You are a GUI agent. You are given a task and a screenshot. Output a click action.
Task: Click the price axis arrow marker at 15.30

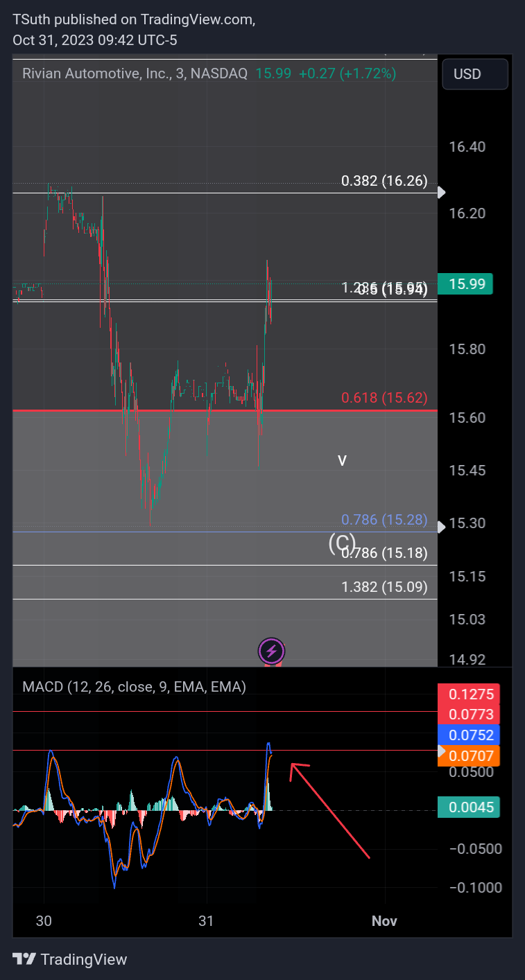point(442,528)
